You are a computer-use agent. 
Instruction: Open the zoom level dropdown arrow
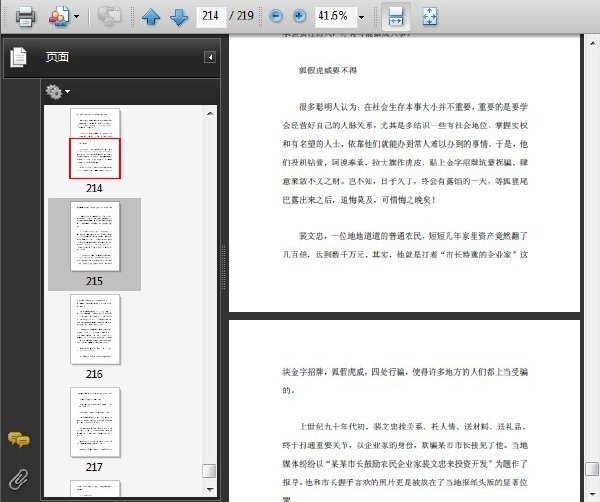click(x=361, y=17)
